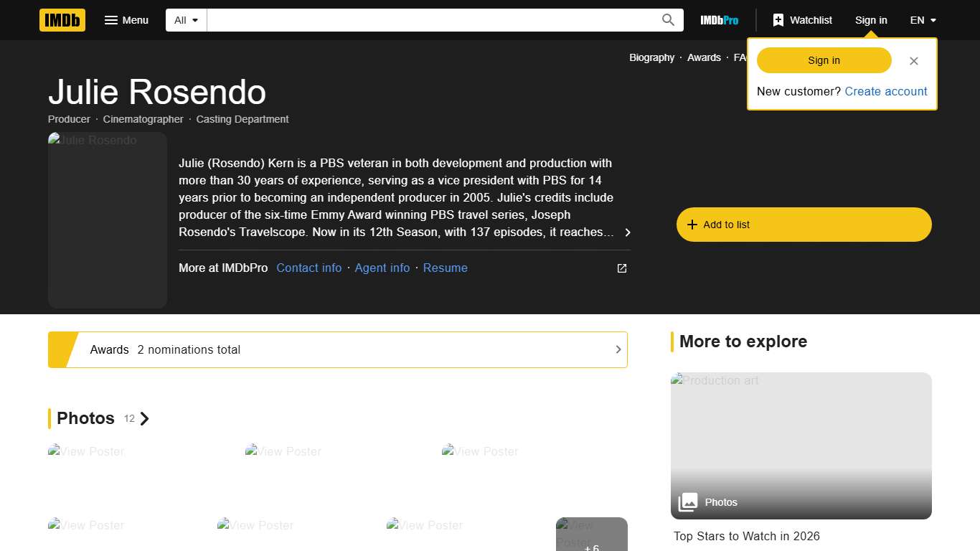Click Sign in in the top bar
The image size is (980, 551).
coord(870,20)
